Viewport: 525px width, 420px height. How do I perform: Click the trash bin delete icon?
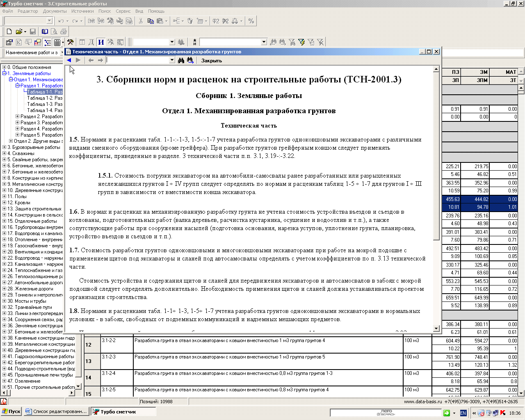(190, 21)
